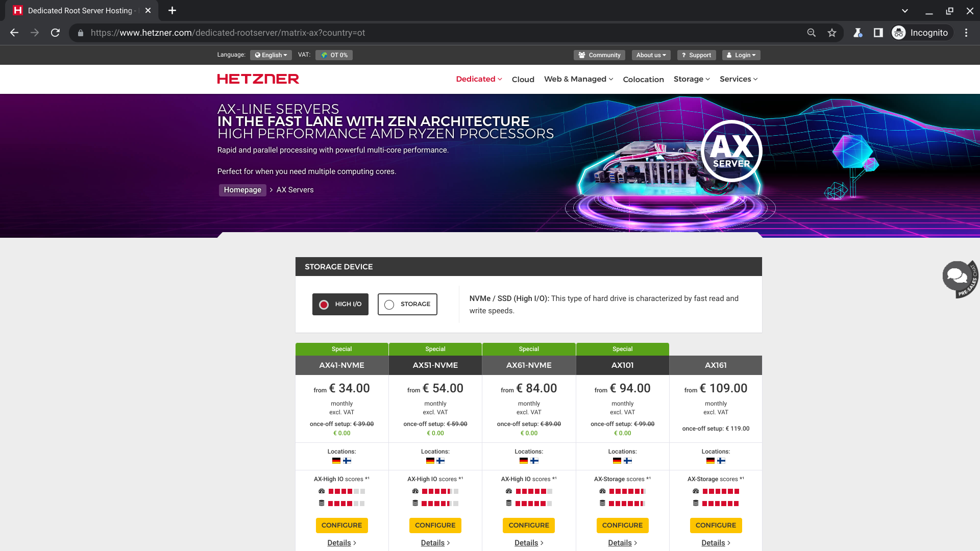The image size is (980, 551).
Task: Click the disk score icon for AX41-NVME
Action: pos(322,503)
